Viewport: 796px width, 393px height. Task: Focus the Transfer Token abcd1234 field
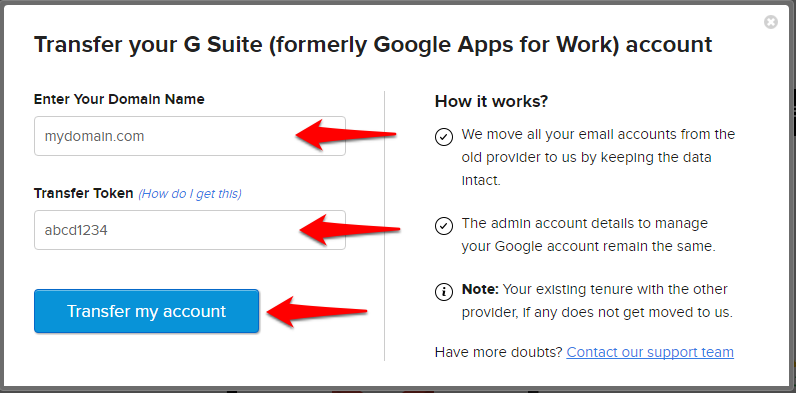[x=190, y=230]
